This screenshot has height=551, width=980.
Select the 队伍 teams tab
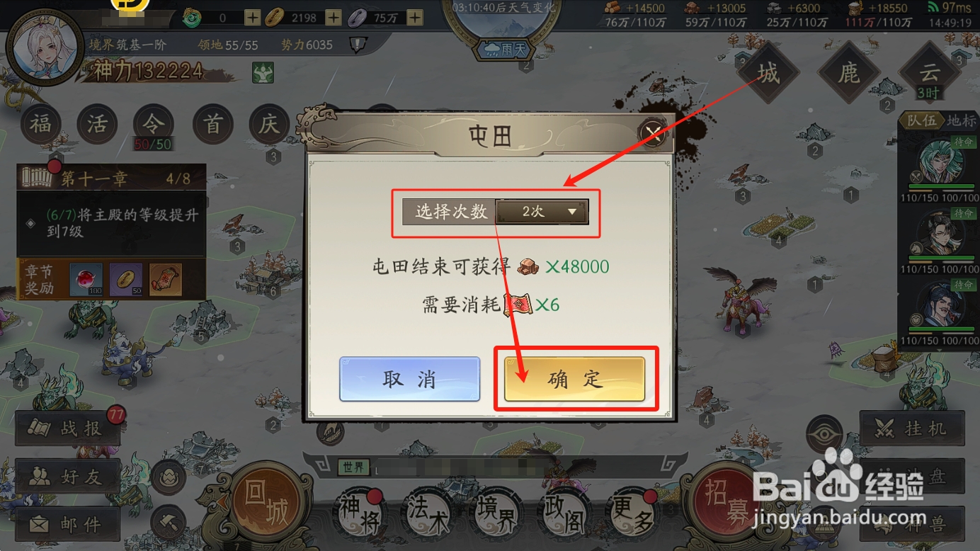[x=922, y=120]
